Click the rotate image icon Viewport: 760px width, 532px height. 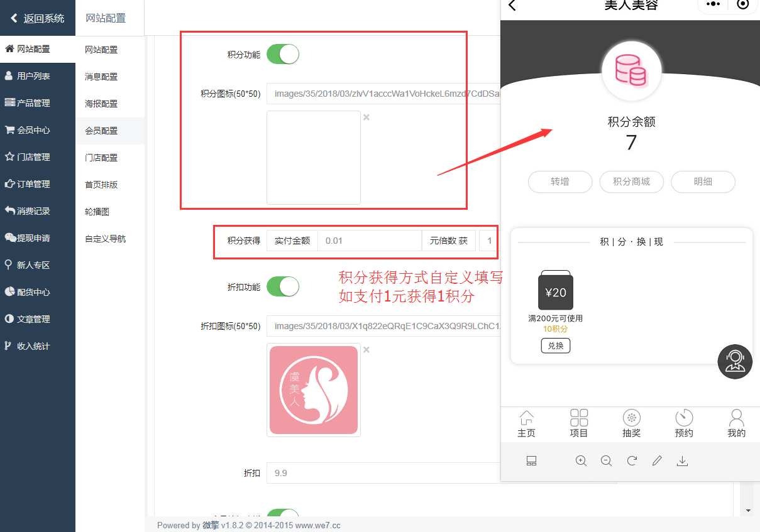[x=632, y=461]
